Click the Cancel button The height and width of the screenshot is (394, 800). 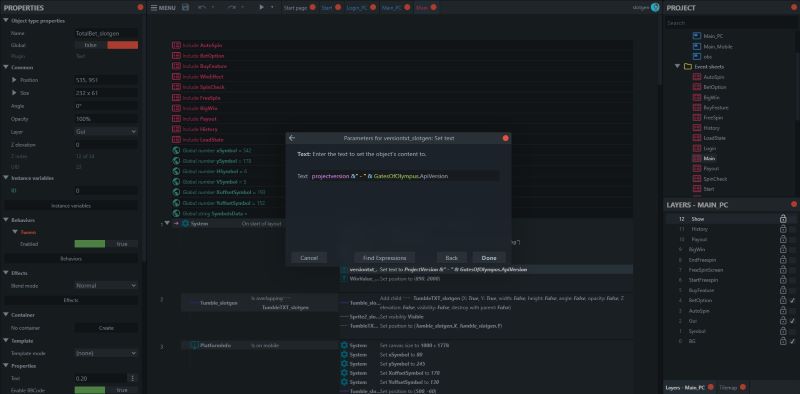pos(309,258)
